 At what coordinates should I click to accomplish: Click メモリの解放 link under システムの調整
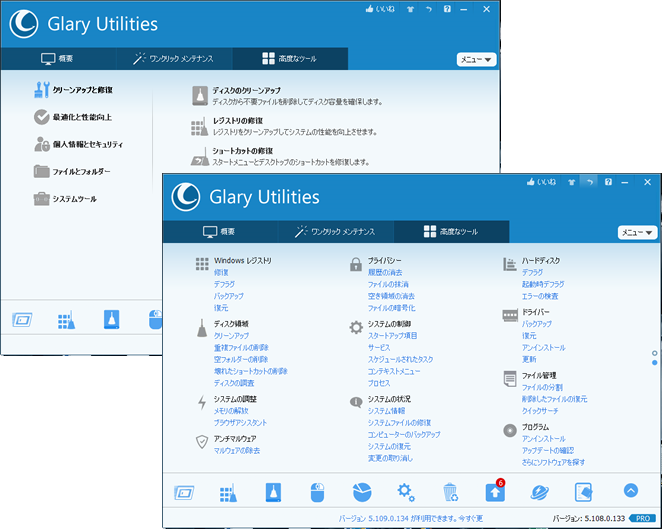click(x=231, y=410)
